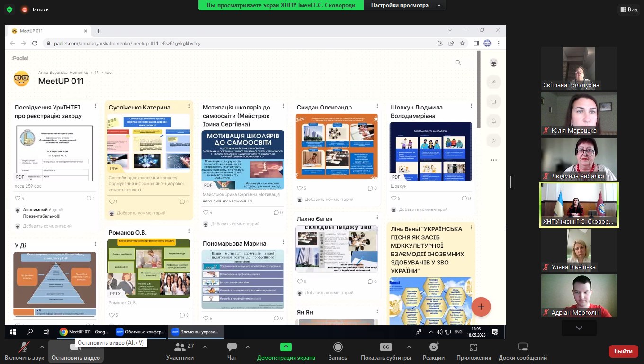Open the Zoom Participants panel
This screenshot has width=644, height=364.
point(180,351)
